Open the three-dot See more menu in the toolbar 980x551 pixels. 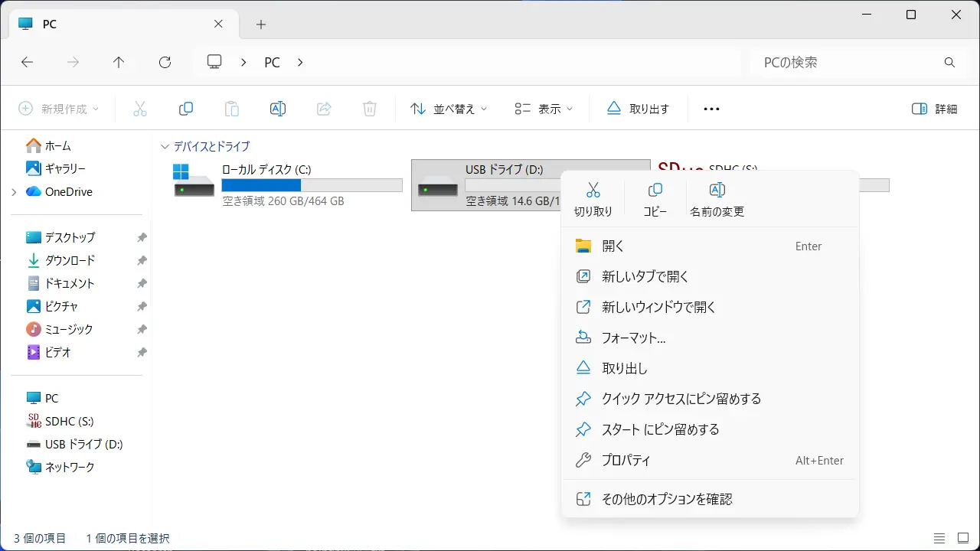711,109
